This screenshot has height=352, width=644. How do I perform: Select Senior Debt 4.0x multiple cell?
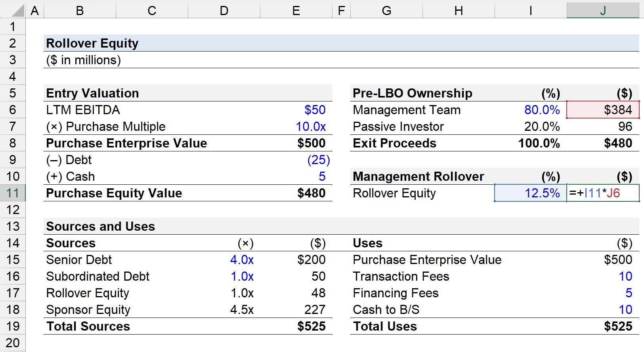tap(224, 260)
